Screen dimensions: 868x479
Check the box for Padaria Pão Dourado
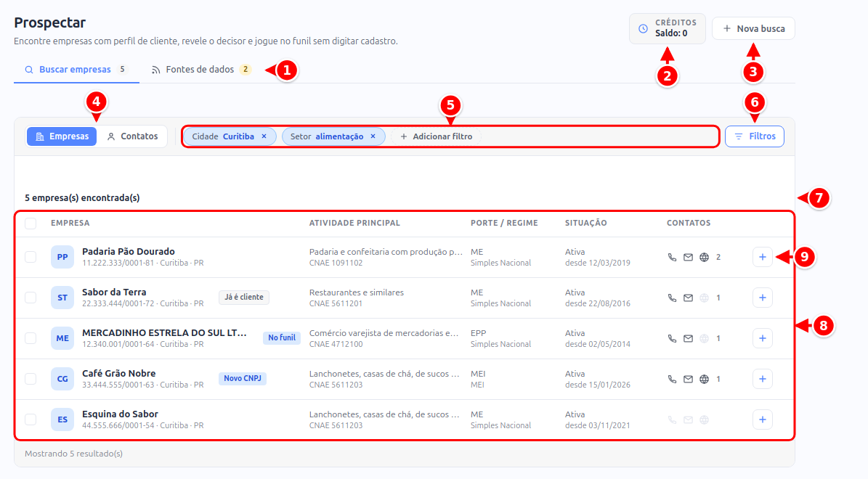[x=31, y=257]
